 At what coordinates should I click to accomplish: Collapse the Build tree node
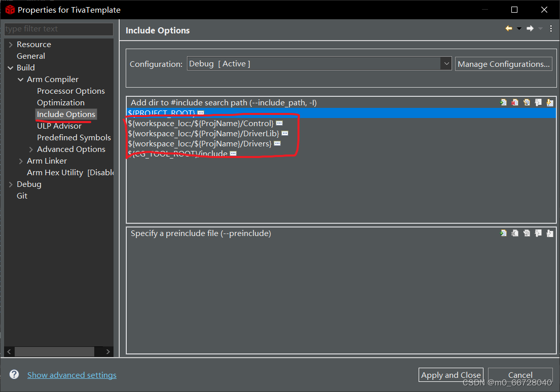click(11, 68)
